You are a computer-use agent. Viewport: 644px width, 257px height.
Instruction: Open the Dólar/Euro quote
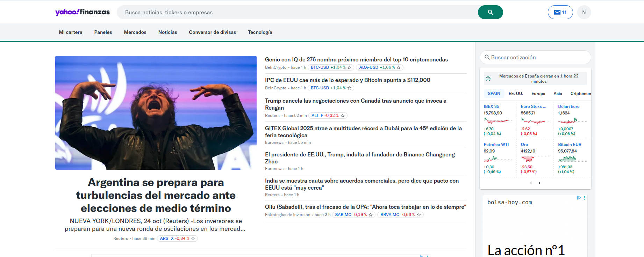(x=569, y=107)
